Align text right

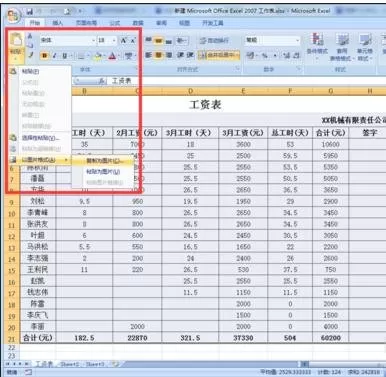click(169, 55)
